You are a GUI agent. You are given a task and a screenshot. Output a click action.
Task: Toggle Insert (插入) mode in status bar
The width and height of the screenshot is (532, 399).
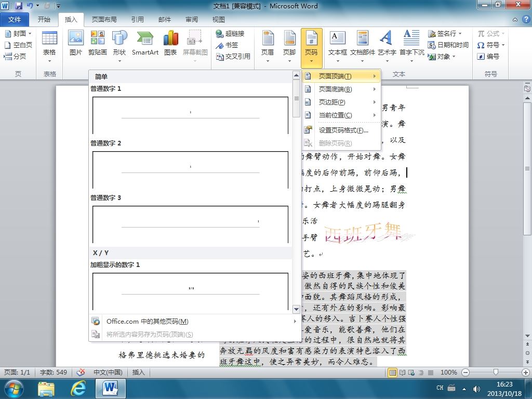pos(138,372)
